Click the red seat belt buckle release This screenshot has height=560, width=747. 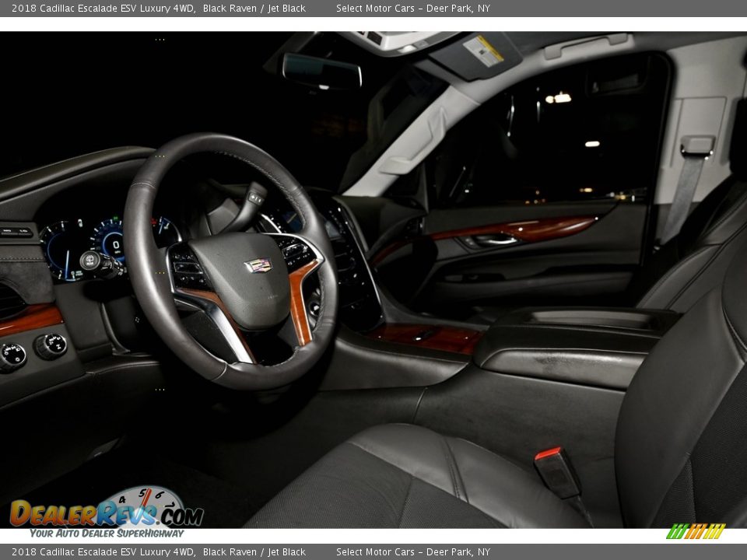coord(549,453)
